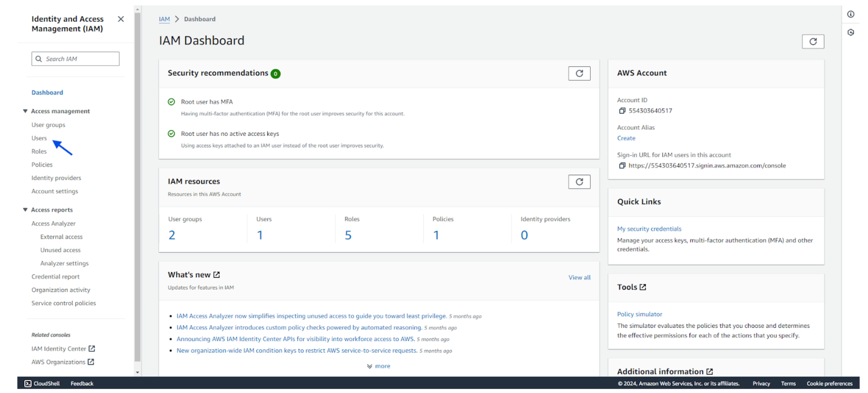Collapse the Access reports section
868x393 pixels.
(25, 210)
